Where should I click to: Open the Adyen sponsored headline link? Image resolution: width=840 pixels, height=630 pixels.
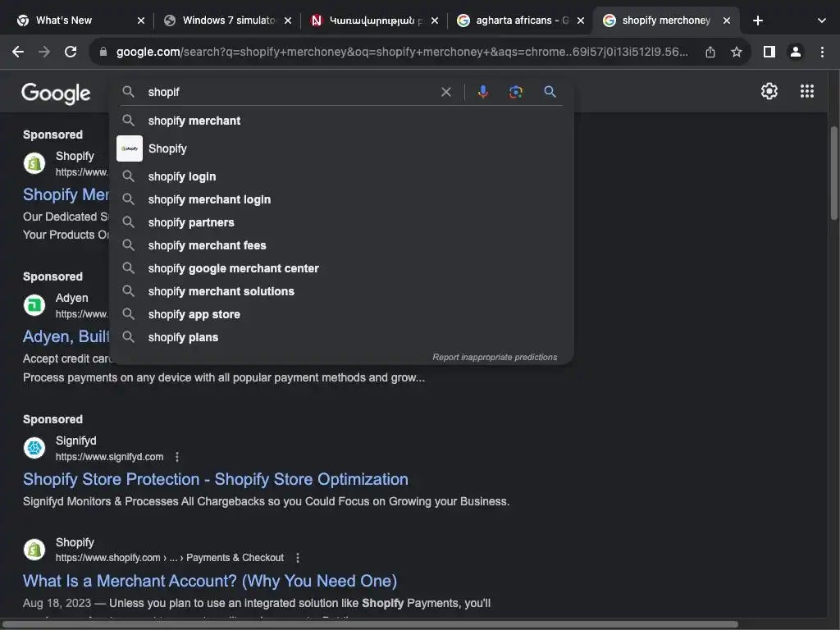66,336
